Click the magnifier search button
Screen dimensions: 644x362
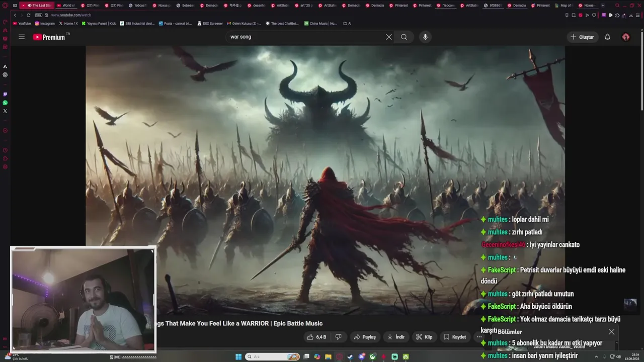[404, 37]
